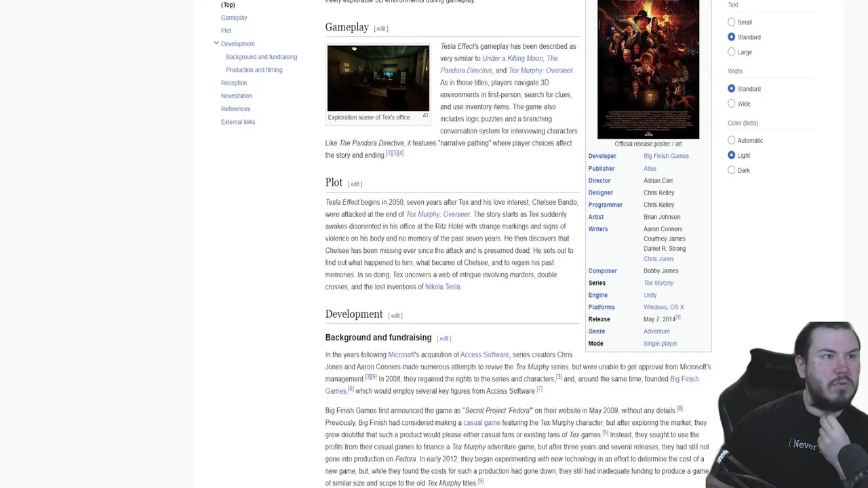This screenshot has height=488, width=868.
Task: Open Atlus publisher link
Action: pos(650,169)
